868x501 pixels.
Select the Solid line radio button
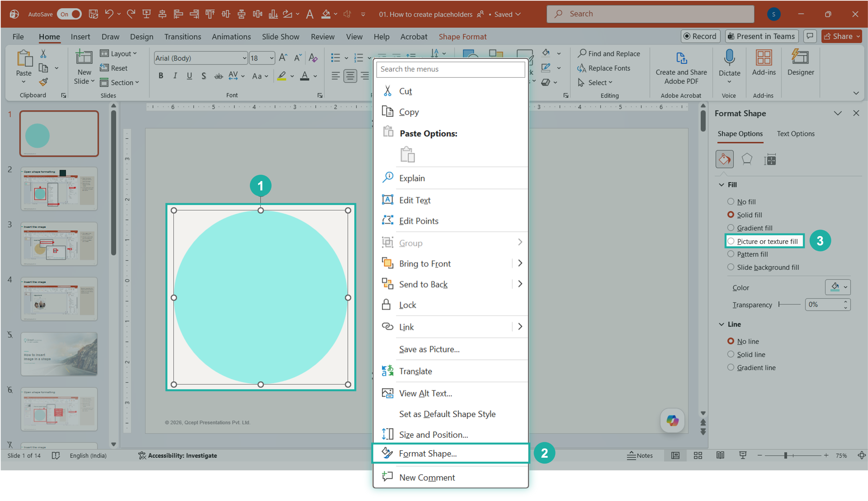pos(730,354)
